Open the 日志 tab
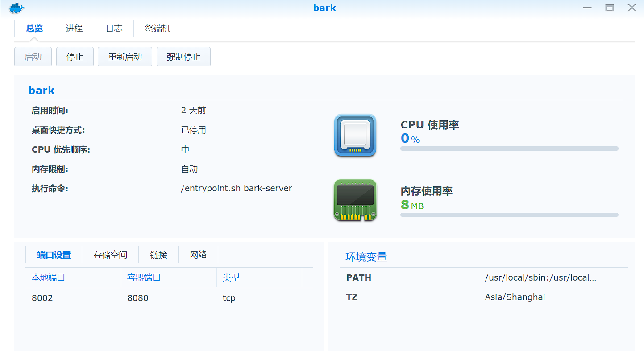 point(114,28)
